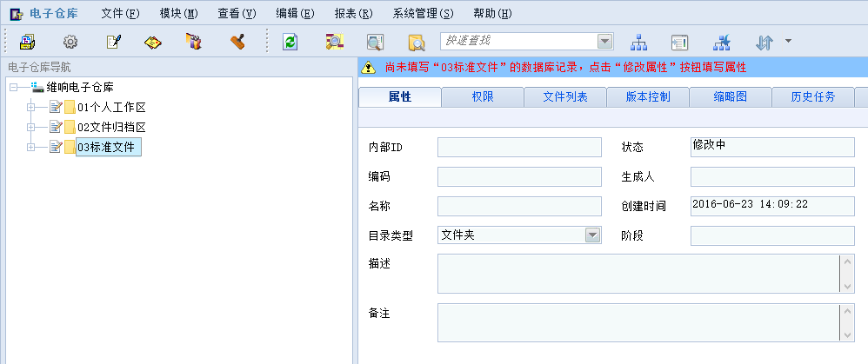868x364 pixels.
Task: Click the hierarchy tree structure icon
Action: click(x=639, y=42)
